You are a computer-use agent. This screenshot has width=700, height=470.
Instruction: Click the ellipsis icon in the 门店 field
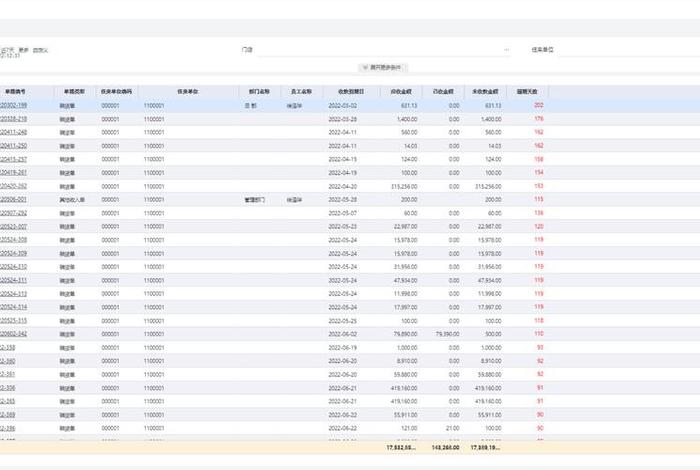[505, 48]
